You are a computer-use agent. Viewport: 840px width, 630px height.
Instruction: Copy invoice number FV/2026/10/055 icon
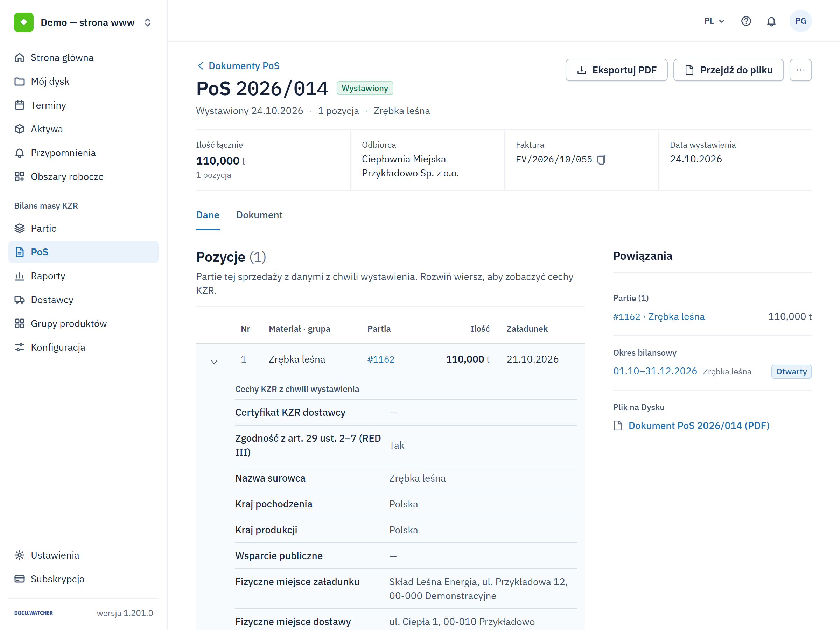pyautogui.click(x=601, y=160)
